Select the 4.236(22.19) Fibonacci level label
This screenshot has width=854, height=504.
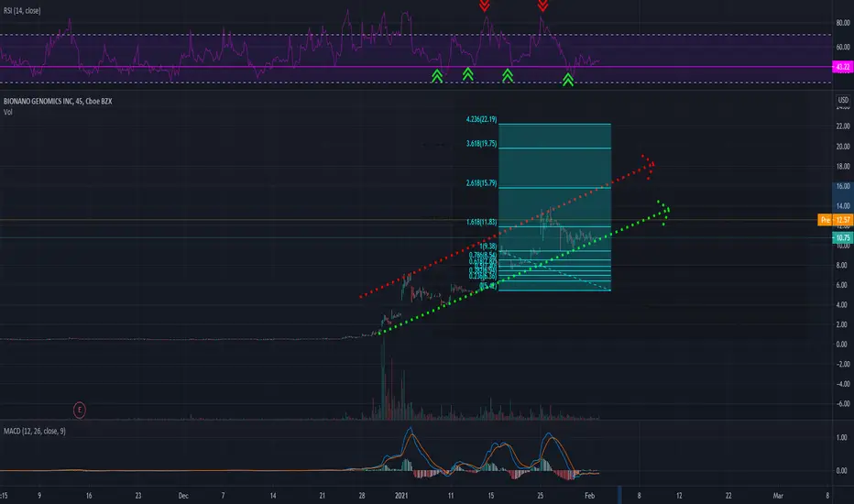tap(481, 119)
